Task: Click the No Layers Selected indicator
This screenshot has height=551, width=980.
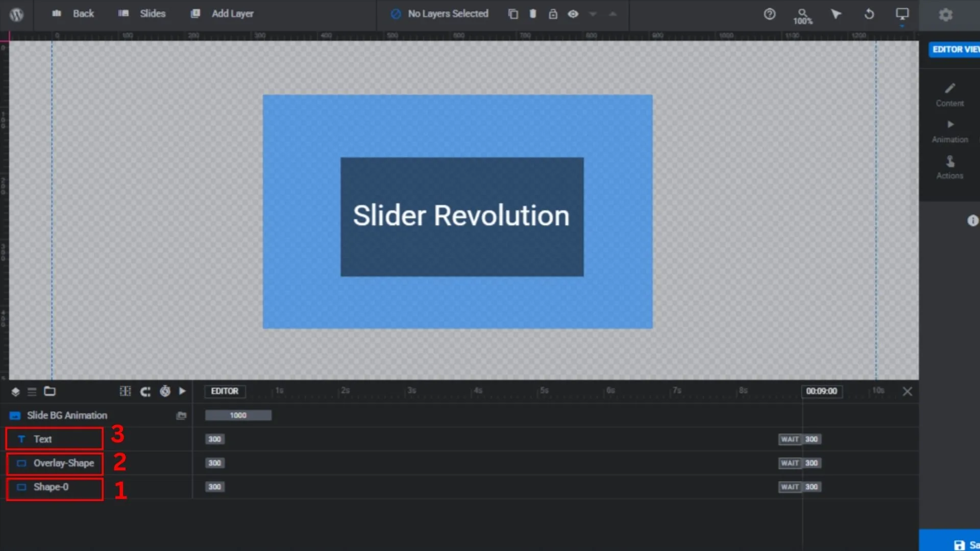Action: 439,14
